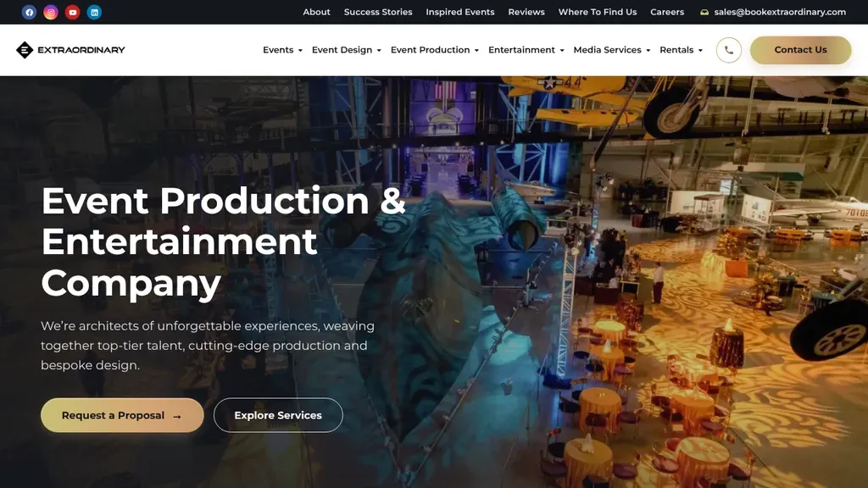Open Success Stories link
The image size is (868, 488).
tap(378, 12)
